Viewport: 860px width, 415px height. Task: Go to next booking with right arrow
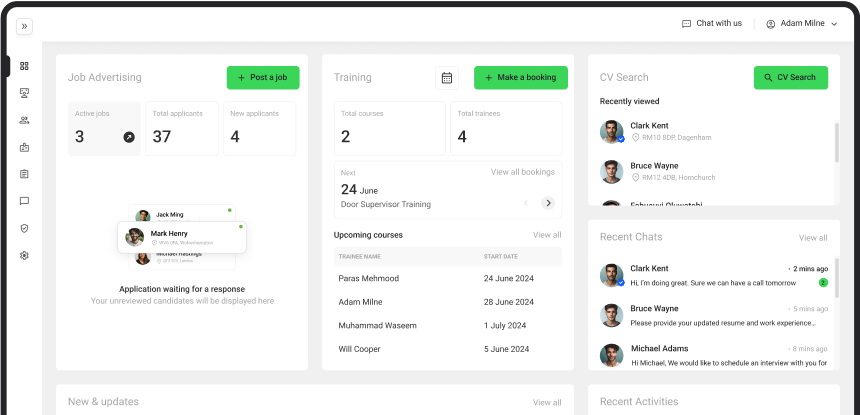coord(548,203)
